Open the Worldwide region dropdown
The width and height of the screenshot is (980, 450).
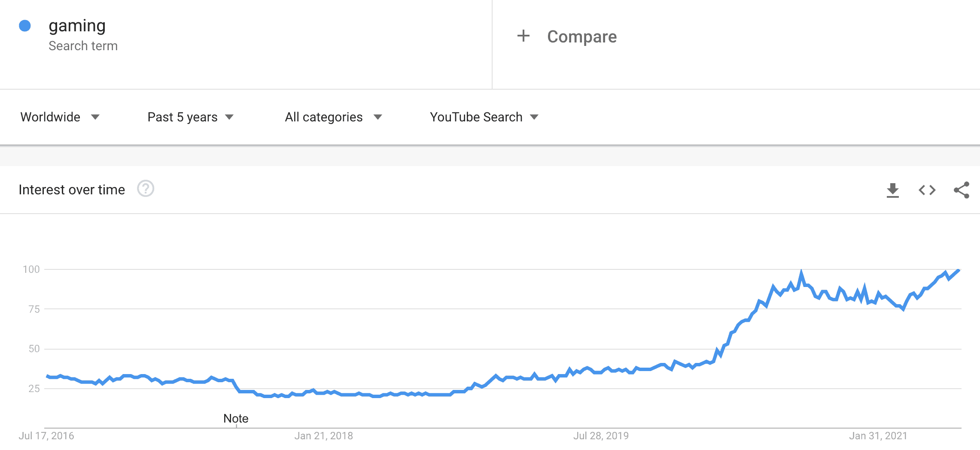click(x=60, y=117)
